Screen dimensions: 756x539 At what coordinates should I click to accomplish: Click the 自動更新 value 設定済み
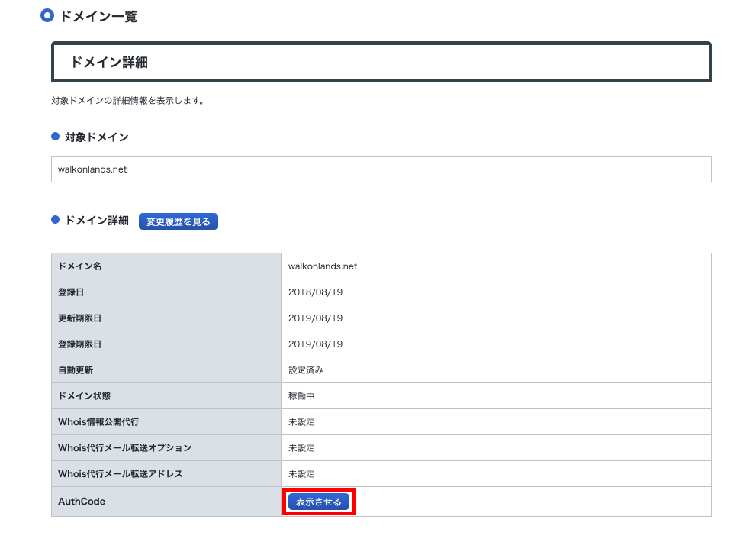click(306, 370)
